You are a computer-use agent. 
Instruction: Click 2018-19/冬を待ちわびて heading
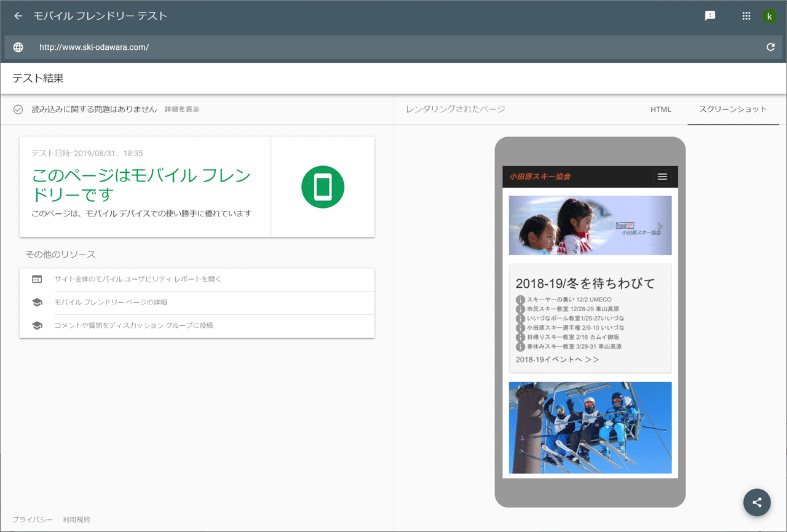pos(585,284)
